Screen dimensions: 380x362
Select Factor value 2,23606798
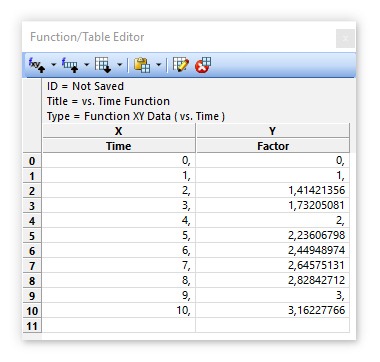click(273, 235)
